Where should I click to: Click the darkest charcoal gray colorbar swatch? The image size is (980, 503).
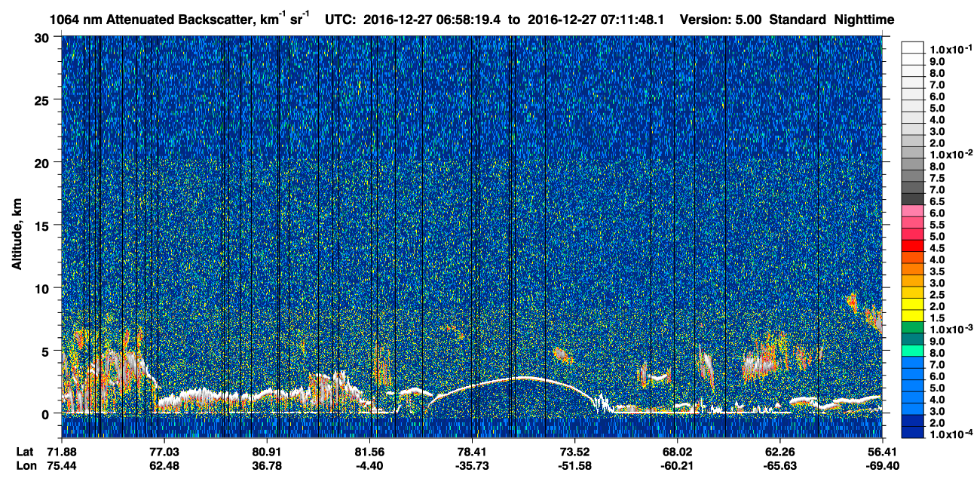tap(913, 200)
